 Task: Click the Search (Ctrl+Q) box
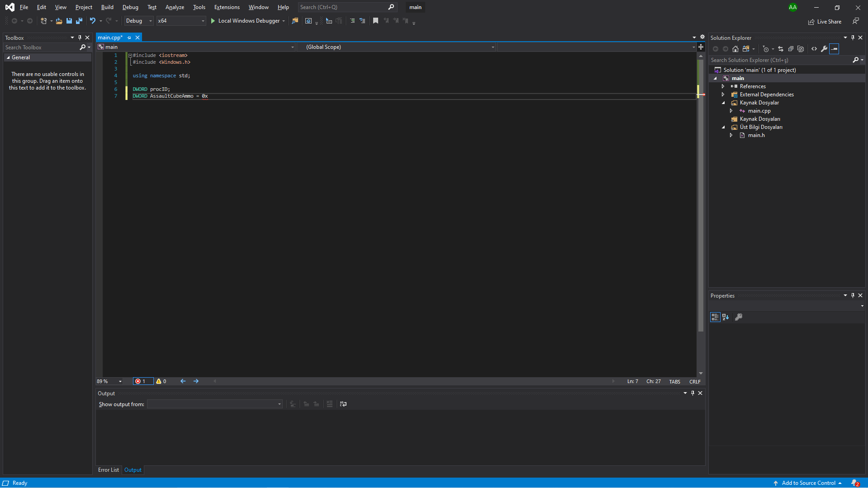point(347,7)
